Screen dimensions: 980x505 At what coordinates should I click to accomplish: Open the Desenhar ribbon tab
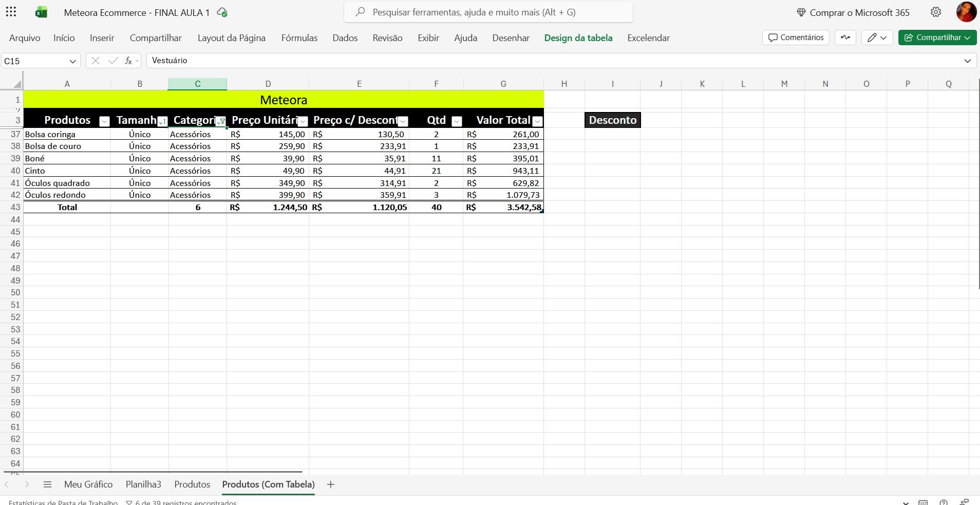511,38
